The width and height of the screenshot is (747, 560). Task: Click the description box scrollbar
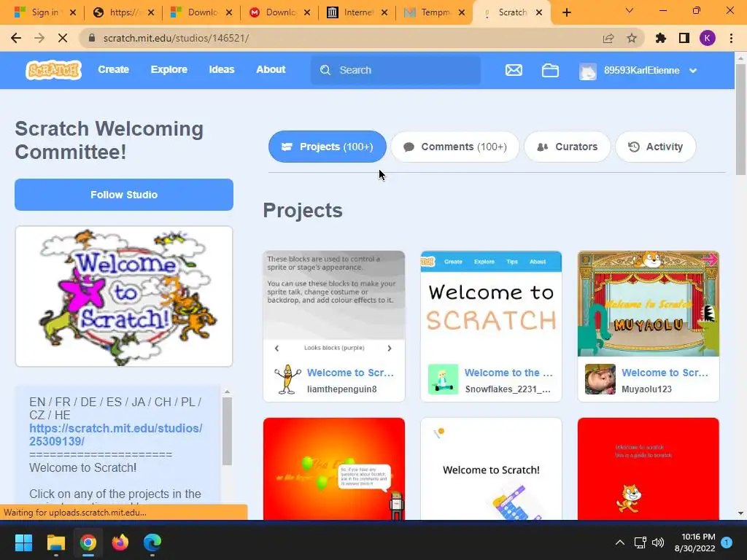(x=228, y=432)
